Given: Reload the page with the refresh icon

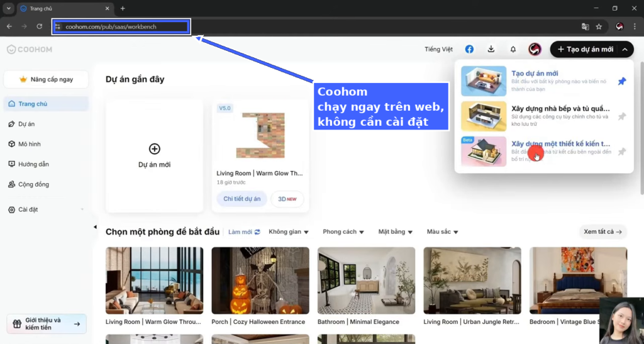Looking at the screenshot, I should click(40, 26).
